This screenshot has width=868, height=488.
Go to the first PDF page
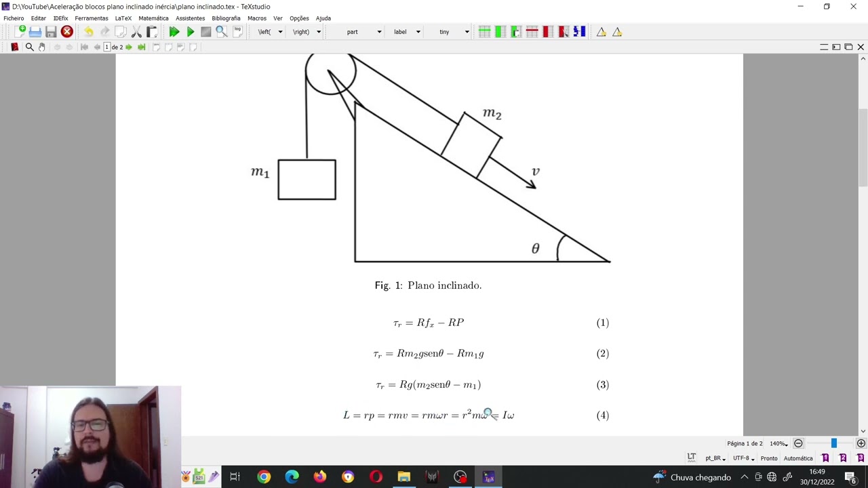[x=84, y=47]
